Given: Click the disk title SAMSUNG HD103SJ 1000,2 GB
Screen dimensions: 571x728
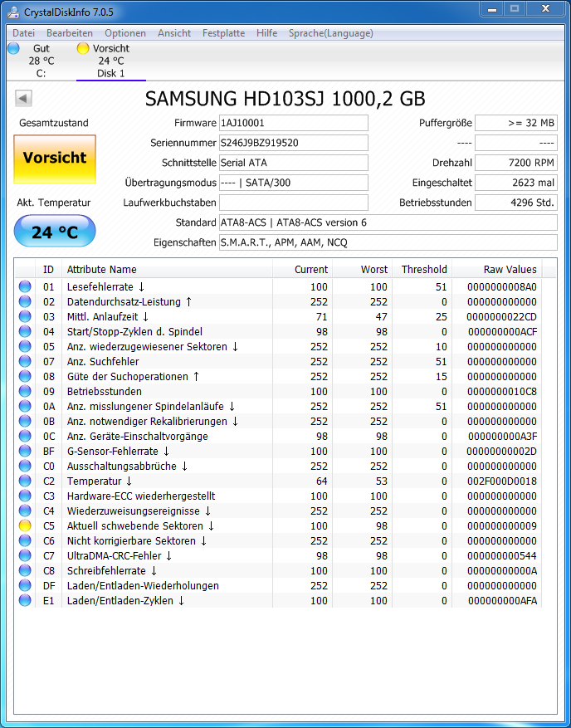Looking at the screenshot, I should pyautogui.click(x=285, y=99).
